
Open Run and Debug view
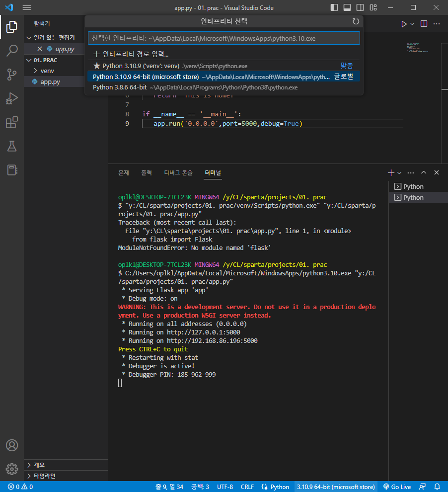pyautogui.click(x=11, y=98)
